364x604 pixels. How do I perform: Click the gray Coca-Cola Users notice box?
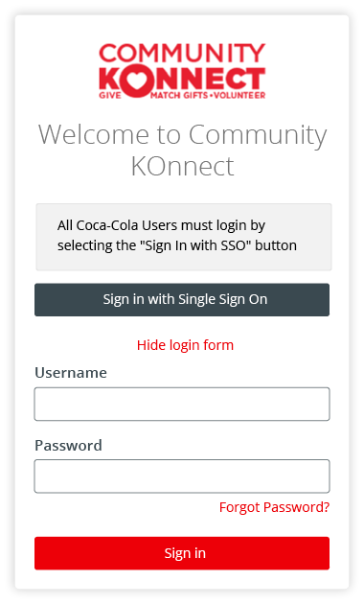184,237
